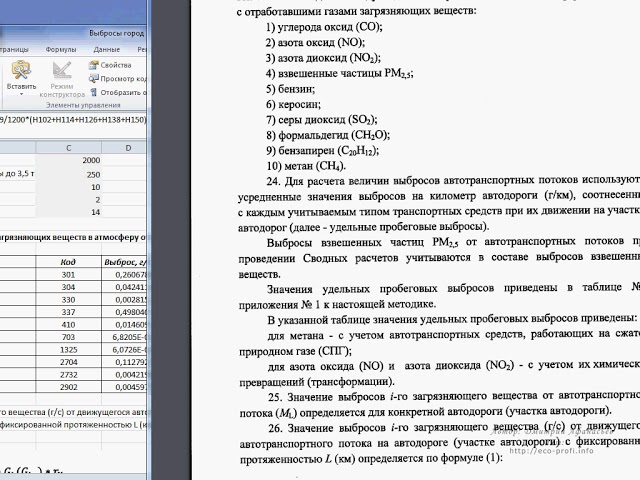Switch to the Данные ribbon tab
Image resolution: width=640 pixels, height=480 pixels.
coord(107,49)
